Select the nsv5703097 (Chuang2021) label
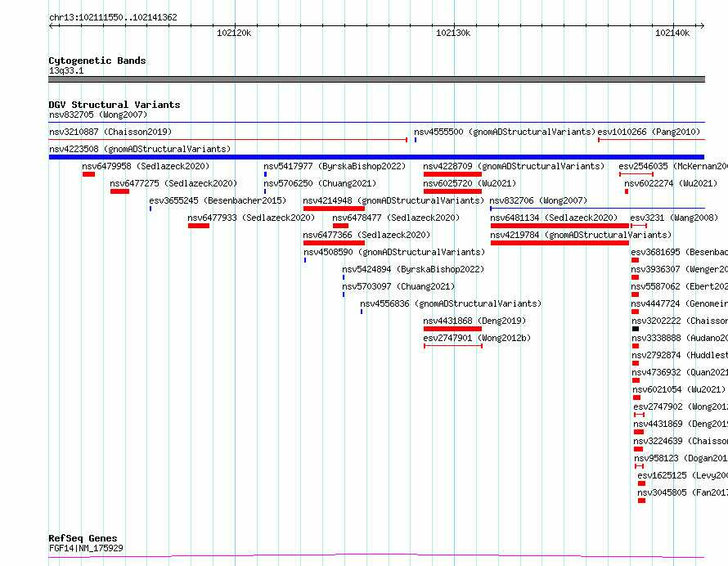 398,286
